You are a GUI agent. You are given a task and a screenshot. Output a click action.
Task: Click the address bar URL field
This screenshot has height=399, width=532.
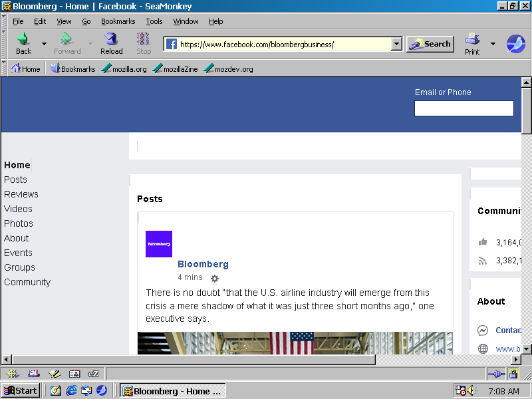point(284,44)
